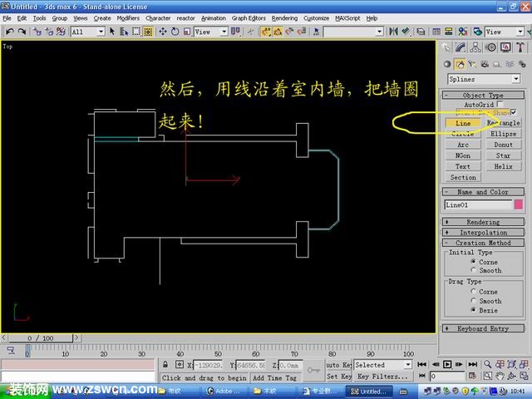Toggle the selection lock padlock icon

[165, 365]
